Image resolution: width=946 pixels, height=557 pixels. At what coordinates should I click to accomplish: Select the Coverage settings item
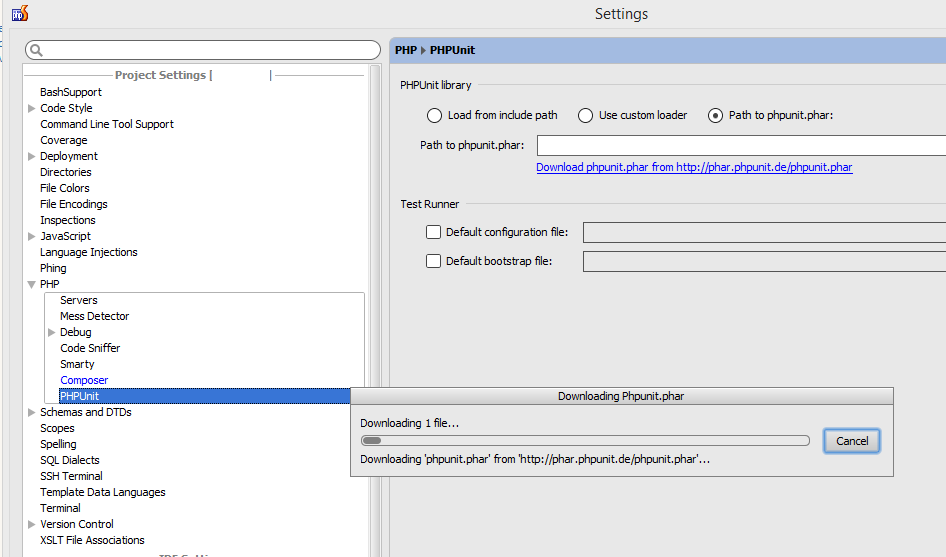click(63, 140)
